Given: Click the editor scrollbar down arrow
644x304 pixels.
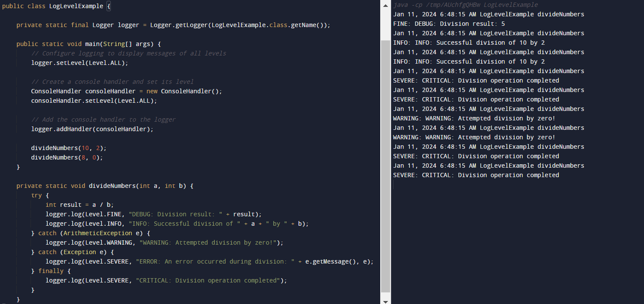Looking at the screenshot, I should click(x=386, y=301).
